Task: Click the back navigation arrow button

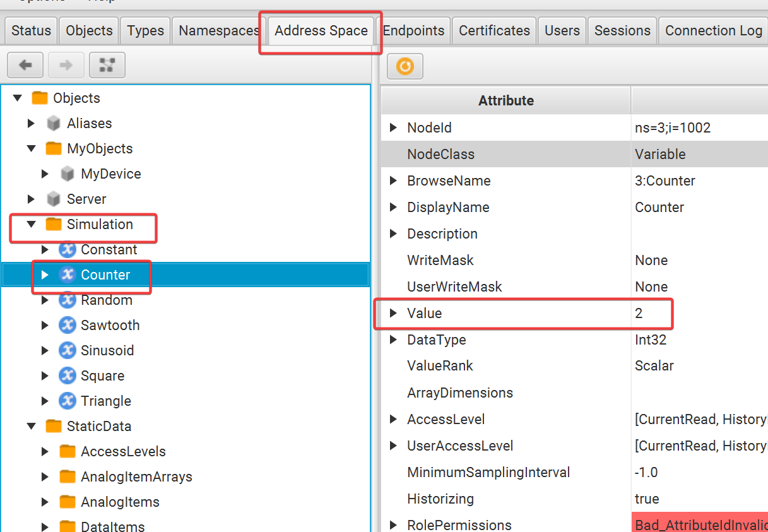Action: point(25,65)
